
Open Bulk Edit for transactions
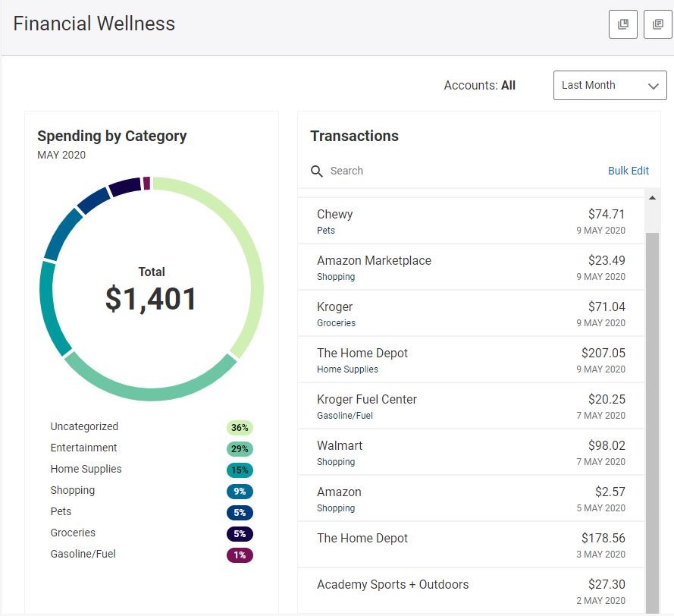629,171
